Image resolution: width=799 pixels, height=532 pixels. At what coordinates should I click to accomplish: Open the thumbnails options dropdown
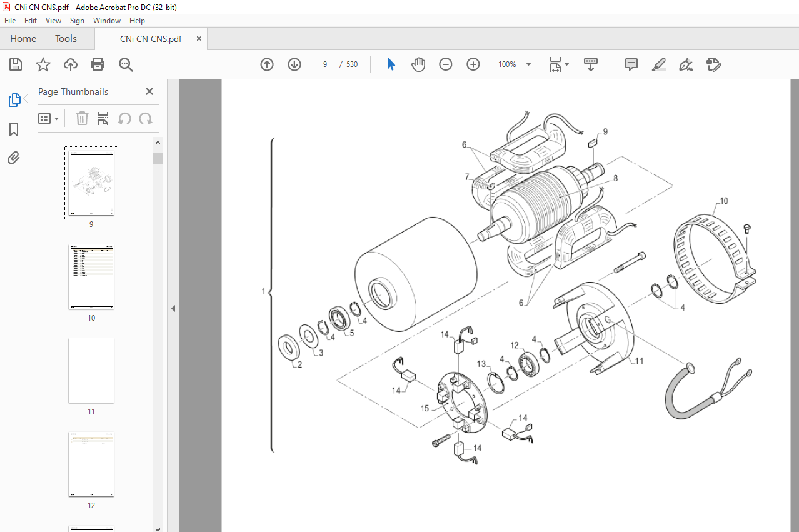(x=49, y=118)
